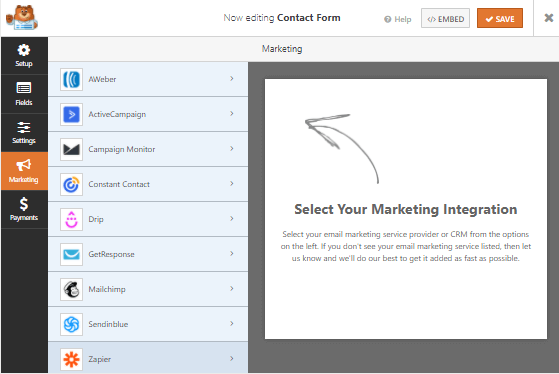Viewport: 559px width, 374px height.
Task: Select the AWeber integration label
Action: tap(102, 79)
